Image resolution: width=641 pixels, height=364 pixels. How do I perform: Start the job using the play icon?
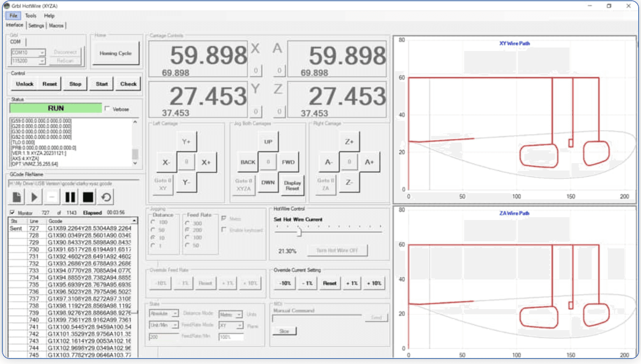pyautogui.click(x=34, y=197)
